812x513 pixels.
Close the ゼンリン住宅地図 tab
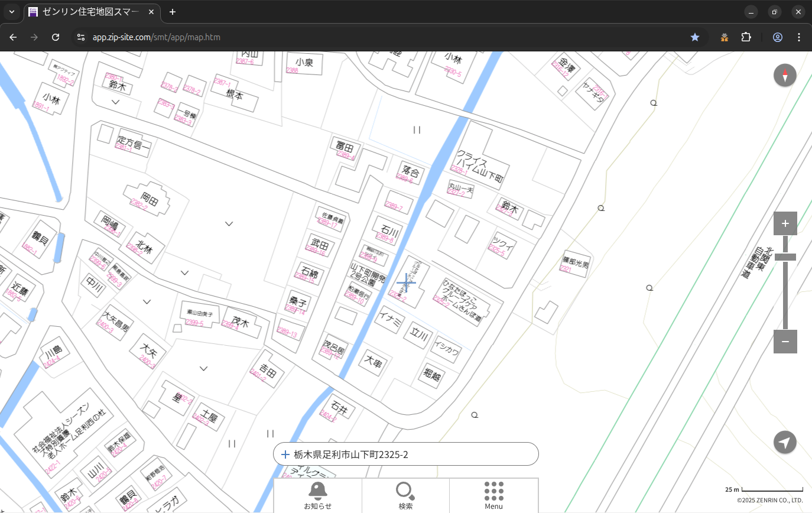[151, 12]
